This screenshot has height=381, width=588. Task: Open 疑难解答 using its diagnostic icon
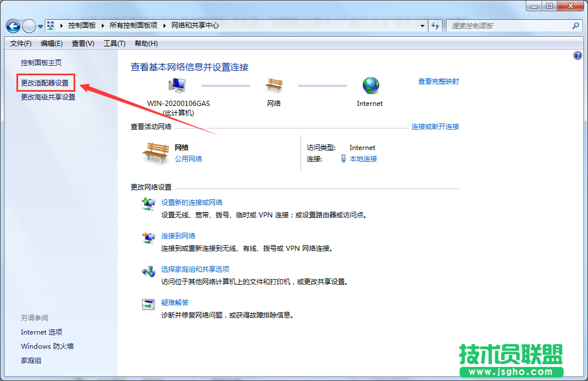click(x=148, y=305)
